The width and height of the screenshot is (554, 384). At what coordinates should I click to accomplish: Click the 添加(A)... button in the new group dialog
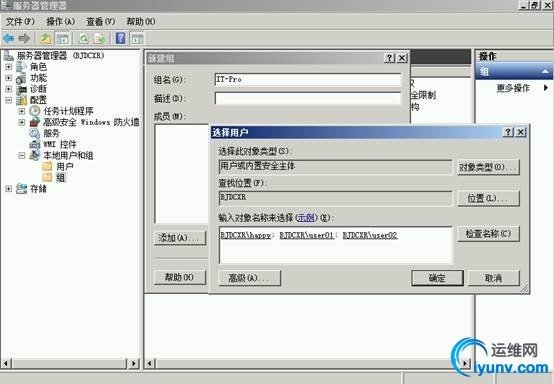(180, 238)
